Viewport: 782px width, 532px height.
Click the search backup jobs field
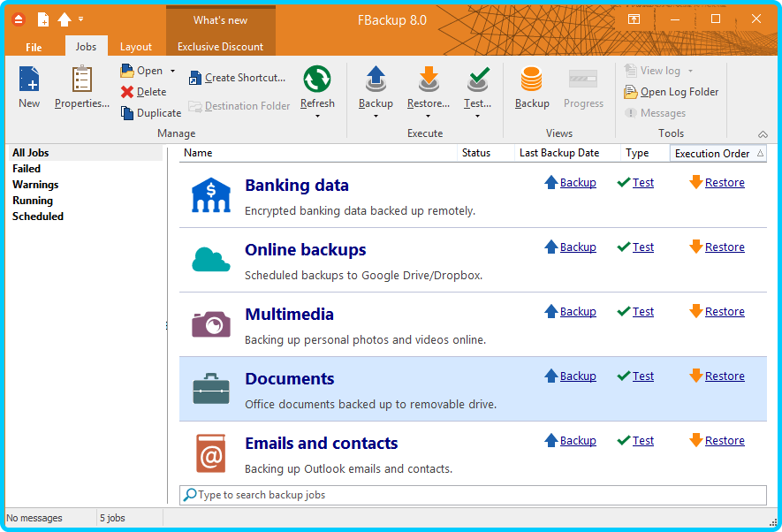[x=477, y=495]
